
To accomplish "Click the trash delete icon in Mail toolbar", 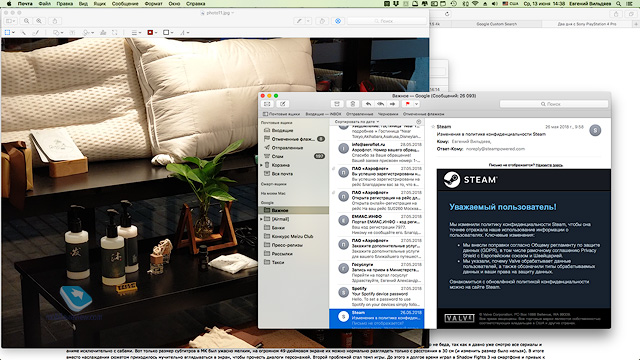I will (x=353, y=104).
